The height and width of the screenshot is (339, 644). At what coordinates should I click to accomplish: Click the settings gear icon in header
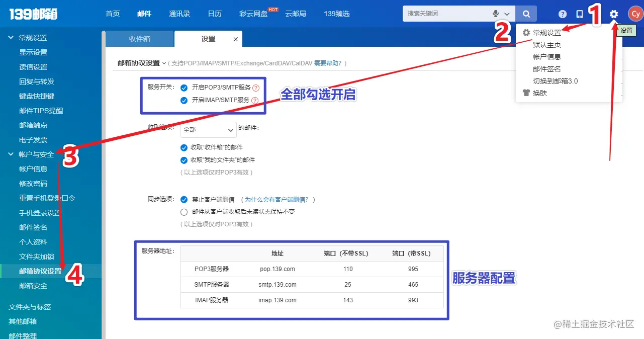(613, 14)
